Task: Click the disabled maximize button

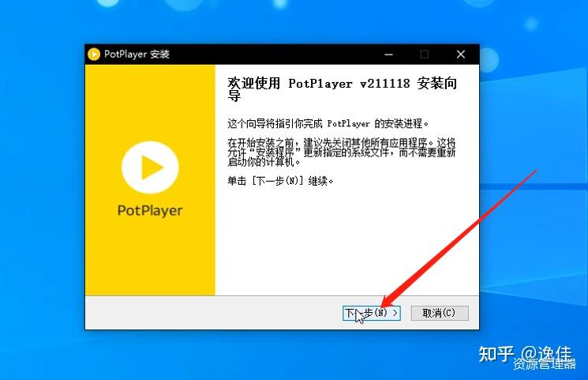Action: click(425, 55)
